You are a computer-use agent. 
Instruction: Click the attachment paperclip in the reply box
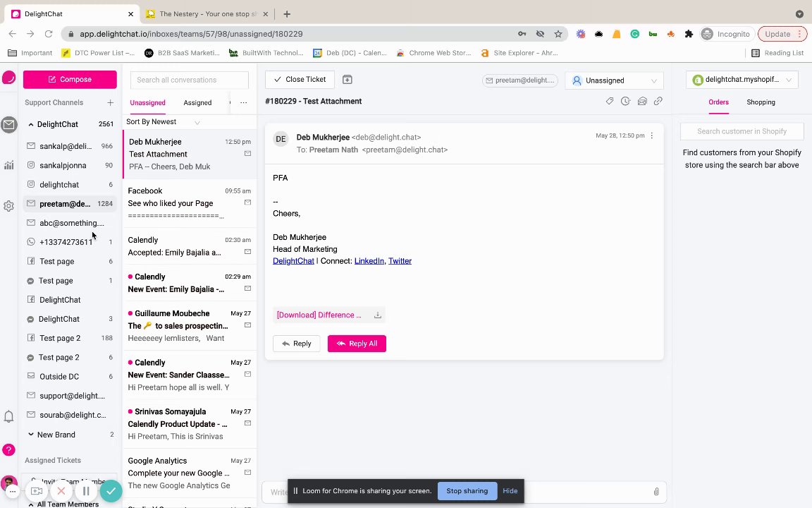coord(656,491)
